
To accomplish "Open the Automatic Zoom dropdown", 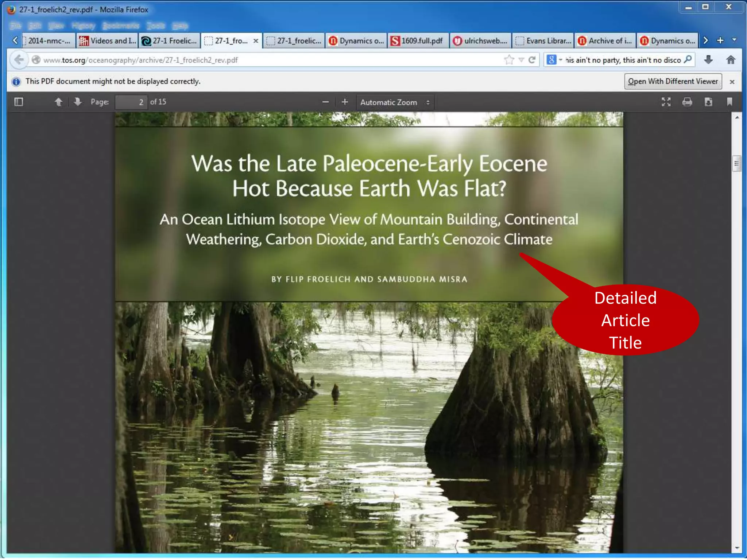I will tap(395, 102).
